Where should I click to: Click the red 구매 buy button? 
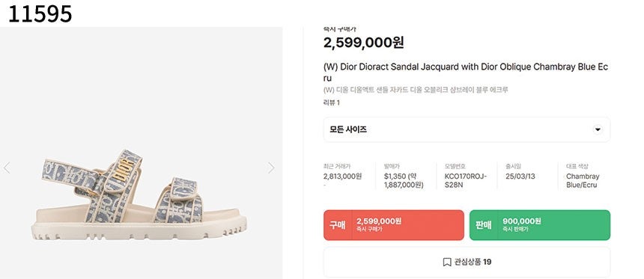(393, 225)
